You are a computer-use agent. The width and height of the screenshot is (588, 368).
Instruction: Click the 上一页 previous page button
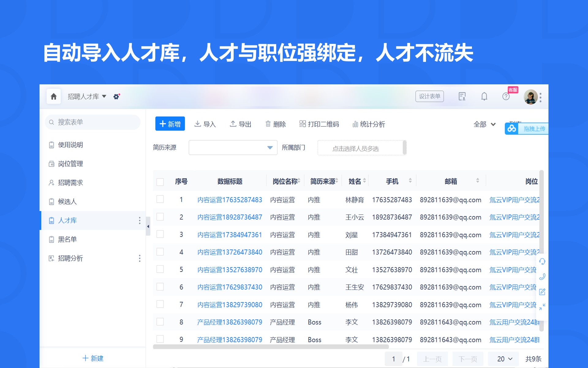(432, 359)
